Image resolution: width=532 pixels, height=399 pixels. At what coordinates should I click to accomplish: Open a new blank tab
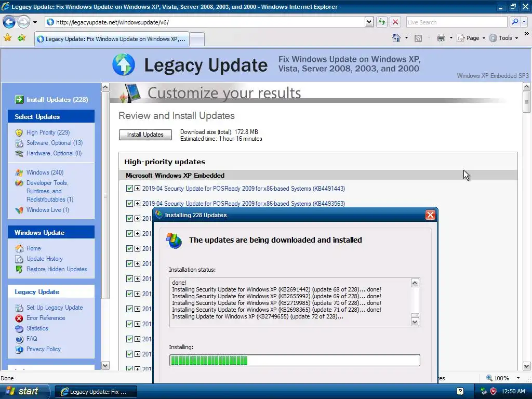point(197,39)
